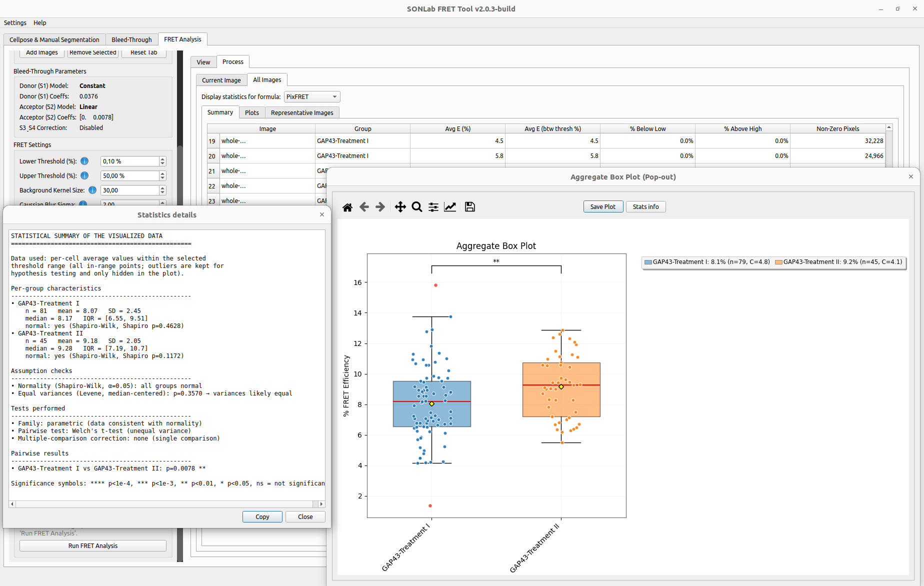Click % Below Low column header
Screen dimensions: 924x586
tap(648, 128)
